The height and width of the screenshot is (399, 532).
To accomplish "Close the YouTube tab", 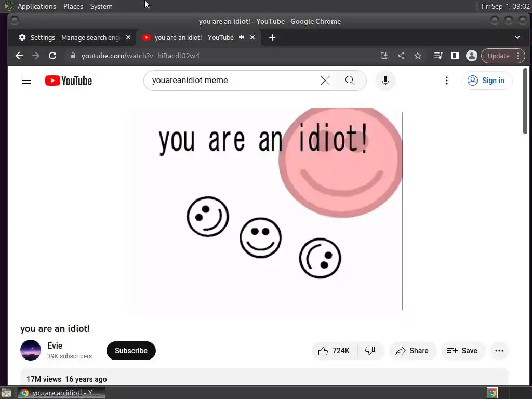I will tap(252, 37).
